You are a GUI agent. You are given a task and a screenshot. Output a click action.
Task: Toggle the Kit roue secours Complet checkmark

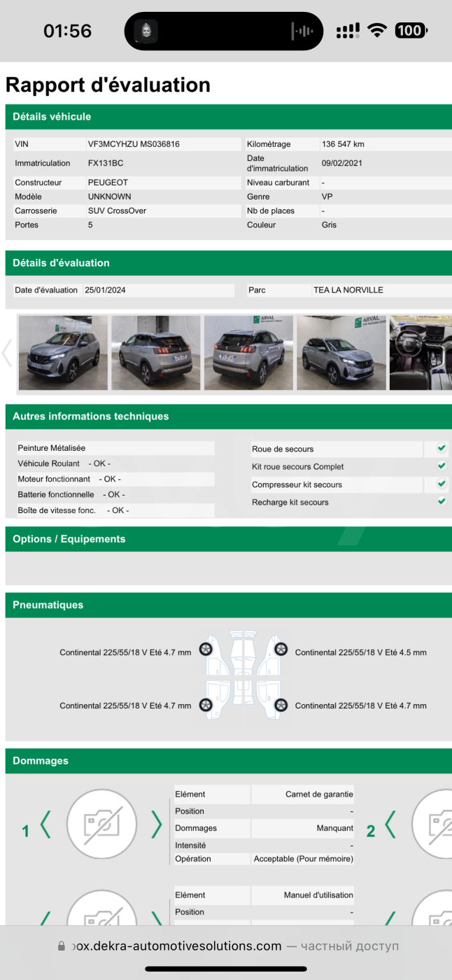click(x=442, y=465)
